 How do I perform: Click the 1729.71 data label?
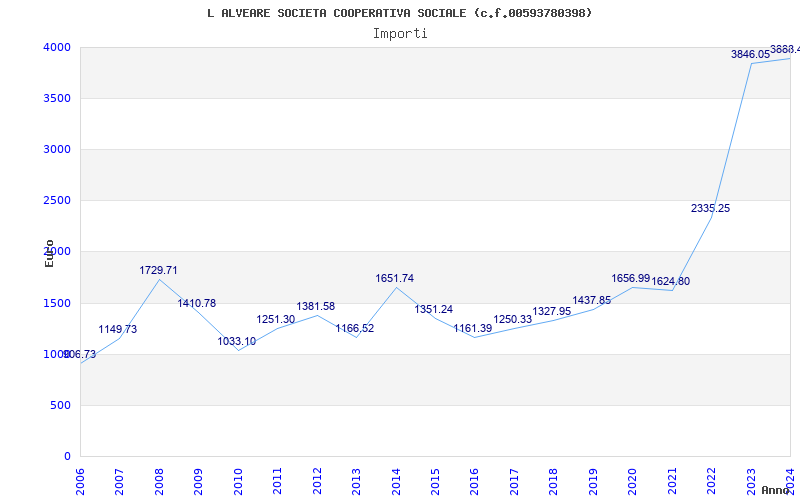point(159,270)
